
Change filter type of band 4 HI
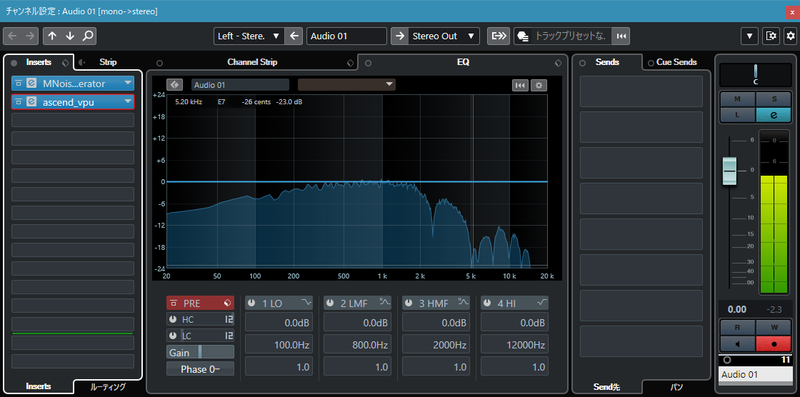point(542,303)
